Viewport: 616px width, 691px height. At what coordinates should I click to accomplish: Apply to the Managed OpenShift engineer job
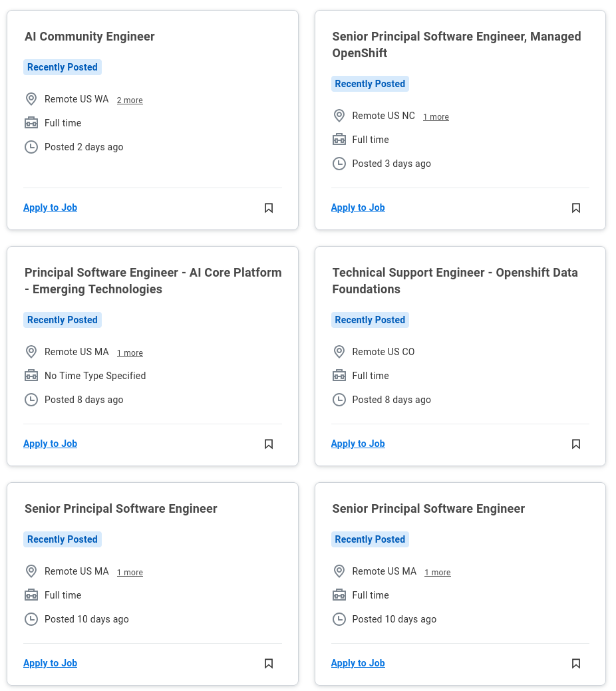tap(358, 207)
